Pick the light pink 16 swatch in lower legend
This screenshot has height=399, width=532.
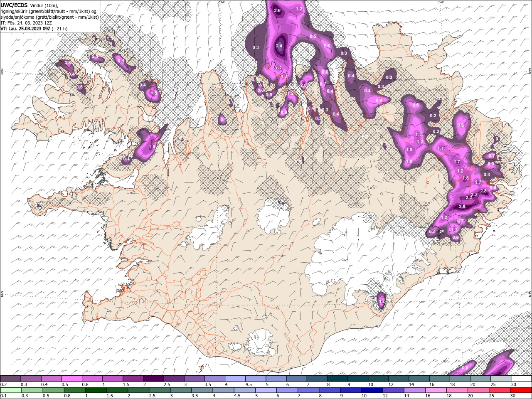[436, 390]
